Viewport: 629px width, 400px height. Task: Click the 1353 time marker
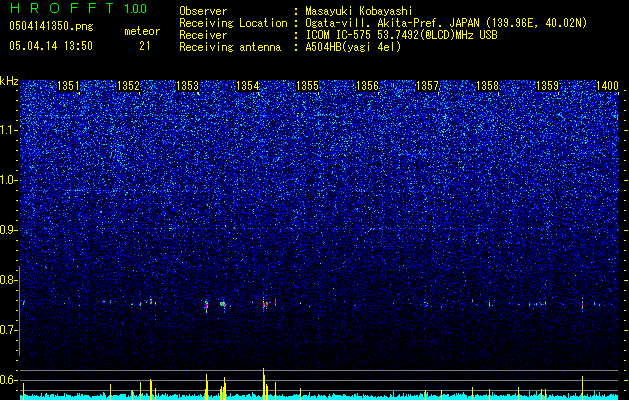click(x=188, y=86)
